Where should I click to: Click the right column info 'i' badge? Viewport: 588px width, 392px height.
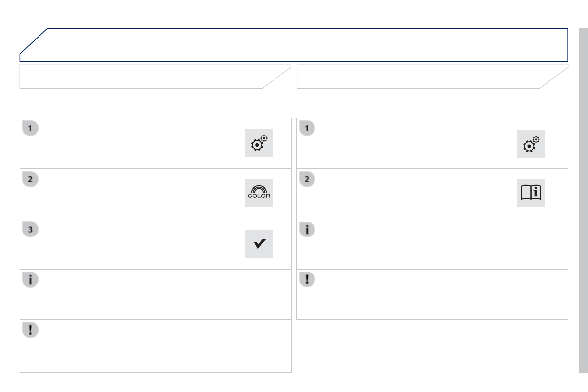click(x=307, y=229)
